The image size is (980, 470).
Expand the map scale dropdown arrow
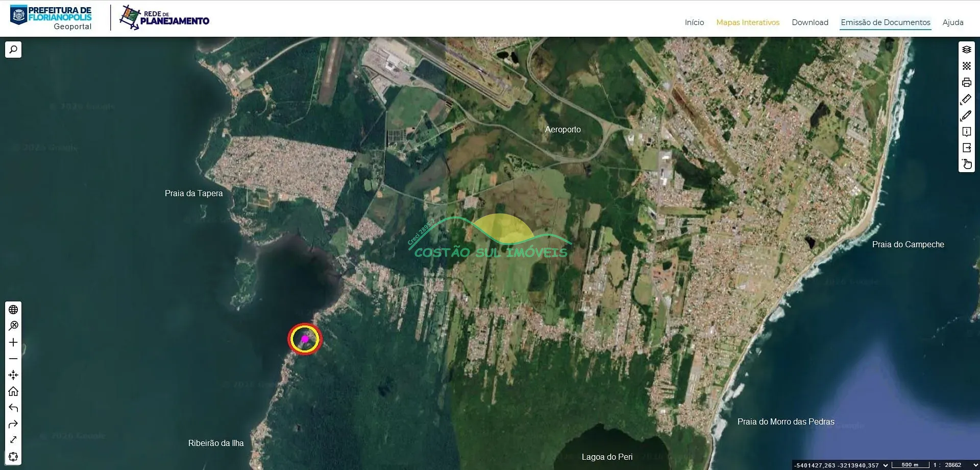[x=975, y=465]
